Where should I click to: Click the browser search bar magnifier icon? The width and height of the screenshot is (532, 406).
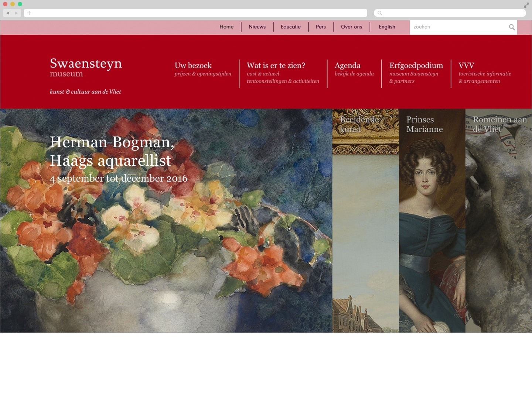click(380, 13)
